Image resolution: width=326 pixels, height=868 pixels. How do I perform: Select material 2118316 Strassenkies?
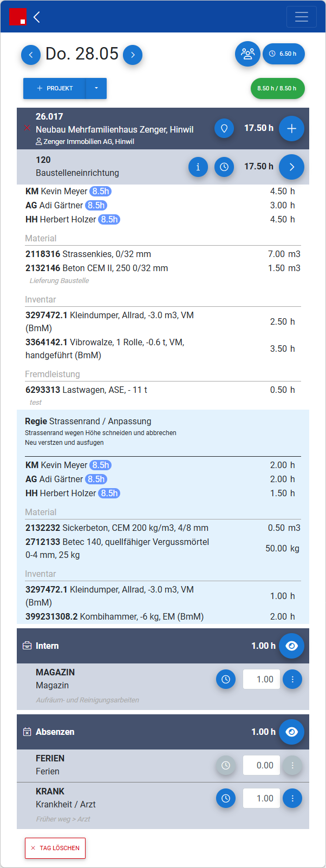pyautogui.click(x=163, y=254)
